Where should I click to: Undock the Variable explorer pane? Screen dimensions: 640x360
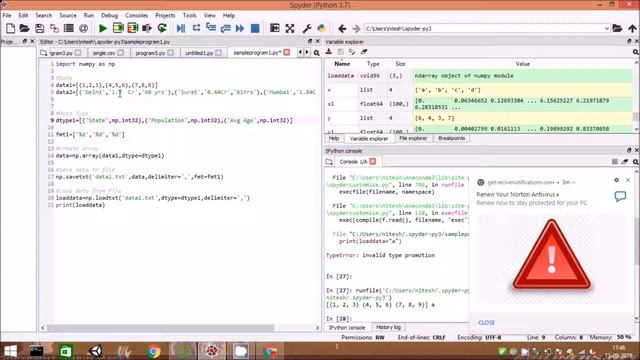629,42
